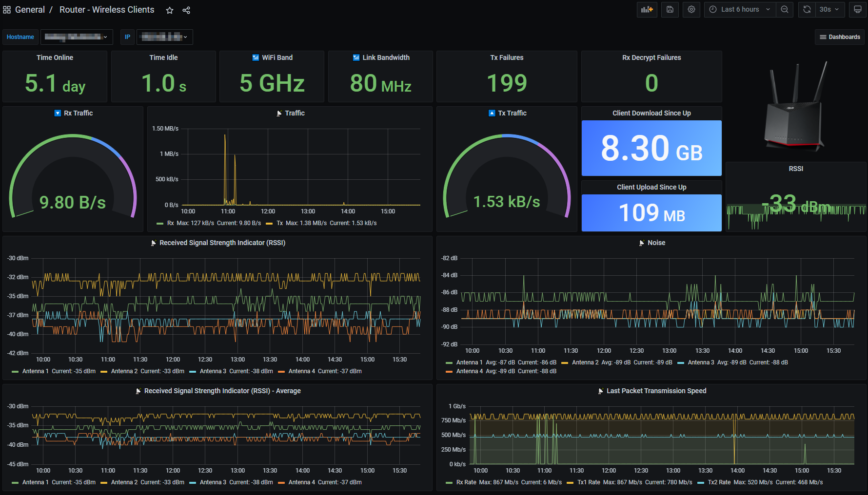Viewport: 868px width, 495px height.
Task: Go to General folder breadcrumb
Action: (30, 10)
